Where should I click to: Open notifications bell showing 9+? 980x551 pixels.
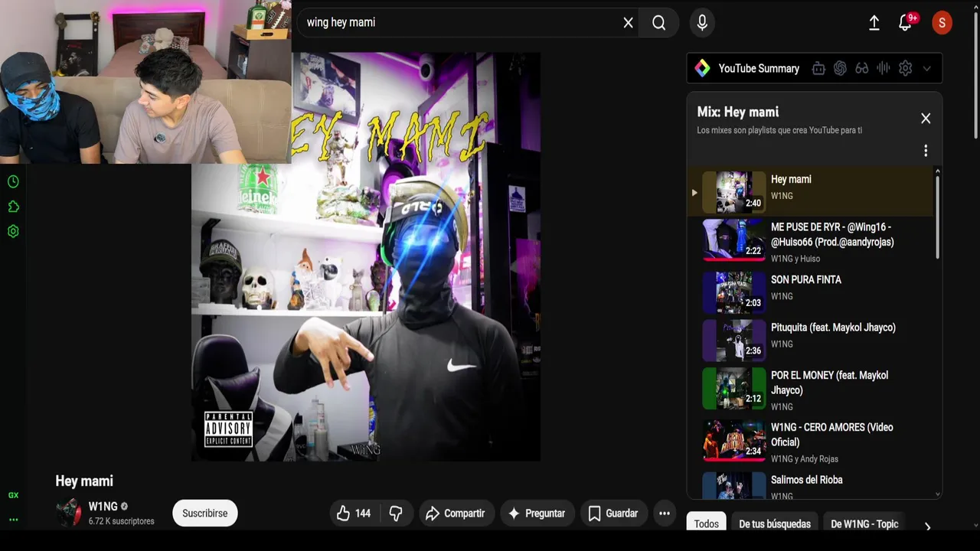tap(906, 22)
